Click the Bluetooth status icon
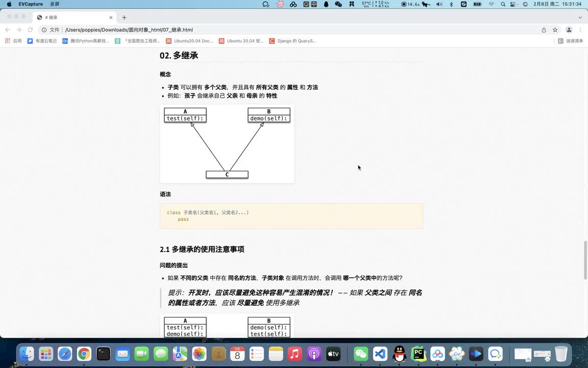This screenshot has height=368, width=588. (x=451, y=4)
